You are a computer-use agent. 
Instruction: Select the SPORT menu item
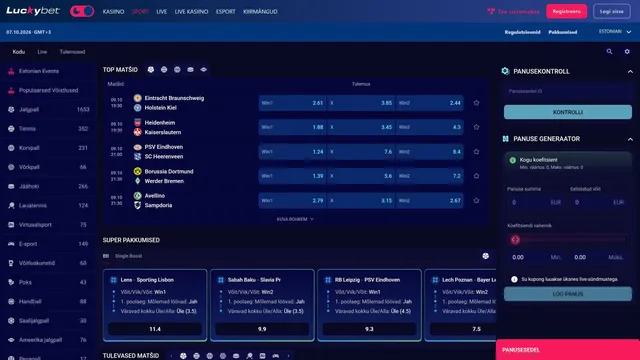click(140, 11)
